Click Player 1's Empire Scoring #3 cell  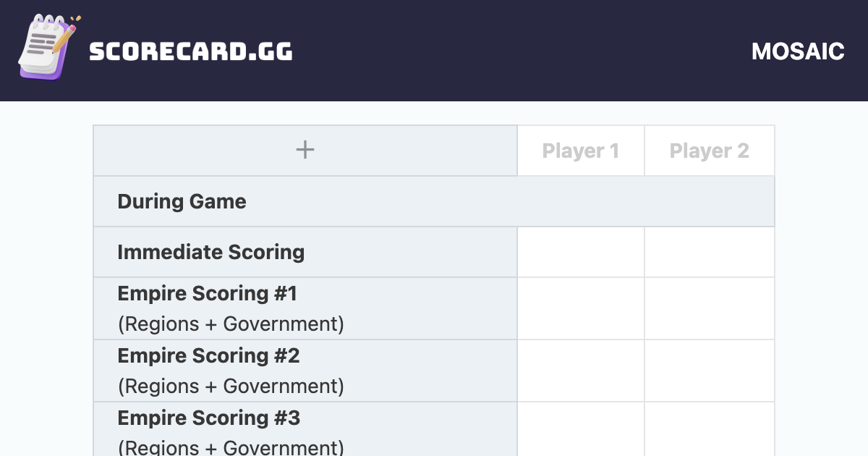[580, 429]
